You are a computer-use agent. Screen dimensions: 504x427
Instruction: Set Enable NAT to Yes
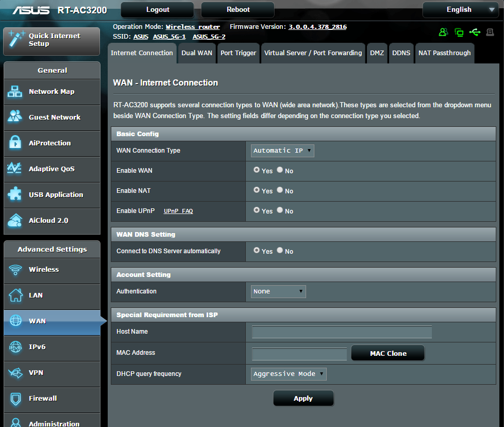click(x=257, y=190)
